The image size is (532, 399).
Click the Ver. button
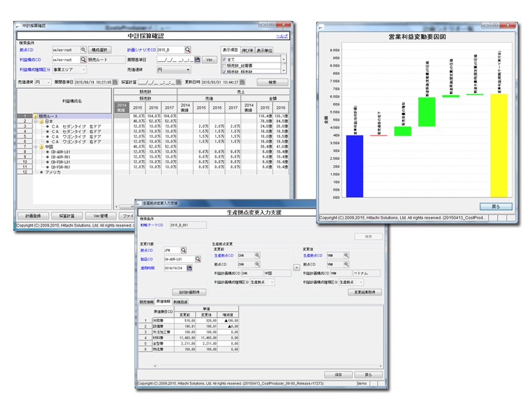coord(210,60)
